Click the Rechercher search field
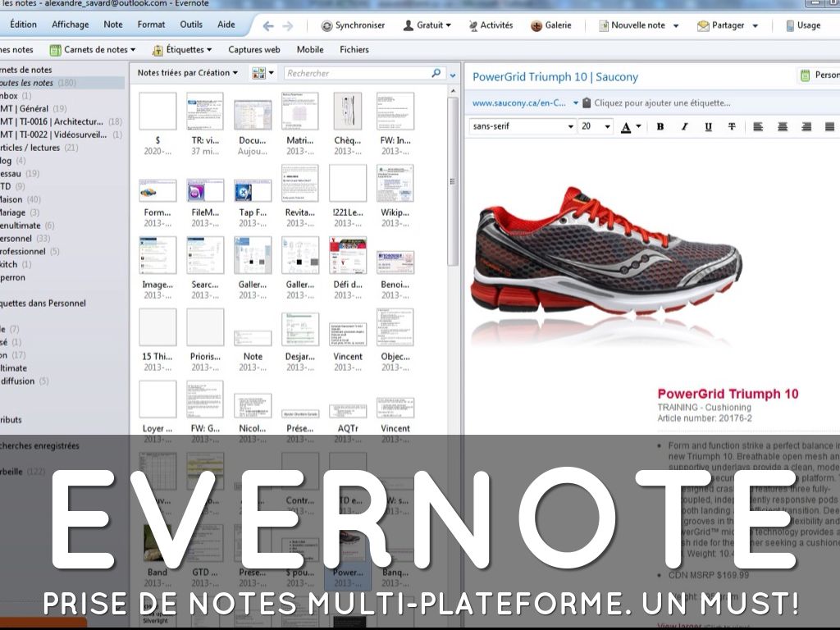The image size is (840, 630). click(357, 73)
